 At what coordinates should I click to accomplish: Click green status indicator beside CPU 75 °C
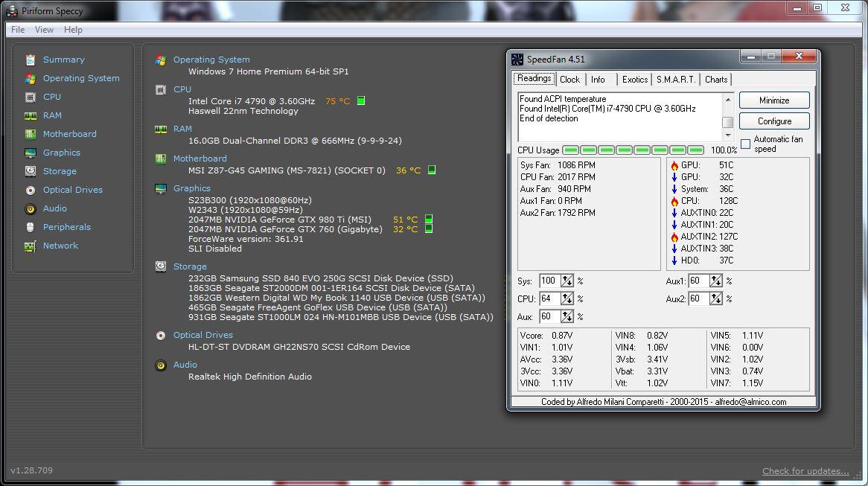pyautogui.click(x=361, y=100)
